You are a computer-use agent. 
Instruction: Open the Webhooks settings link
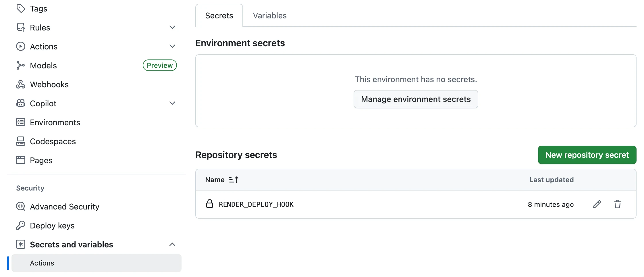click(49, 84)
